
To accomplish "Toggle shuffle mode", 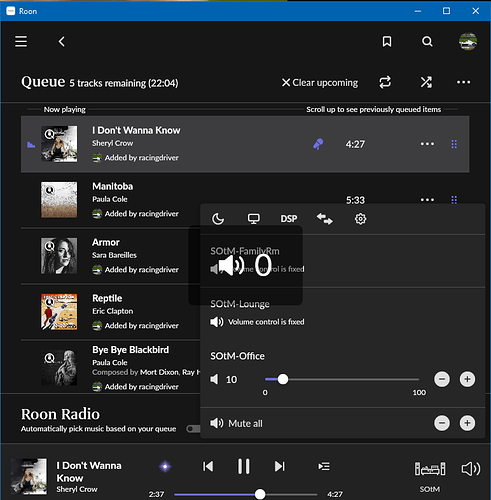I will click(426, 82).
